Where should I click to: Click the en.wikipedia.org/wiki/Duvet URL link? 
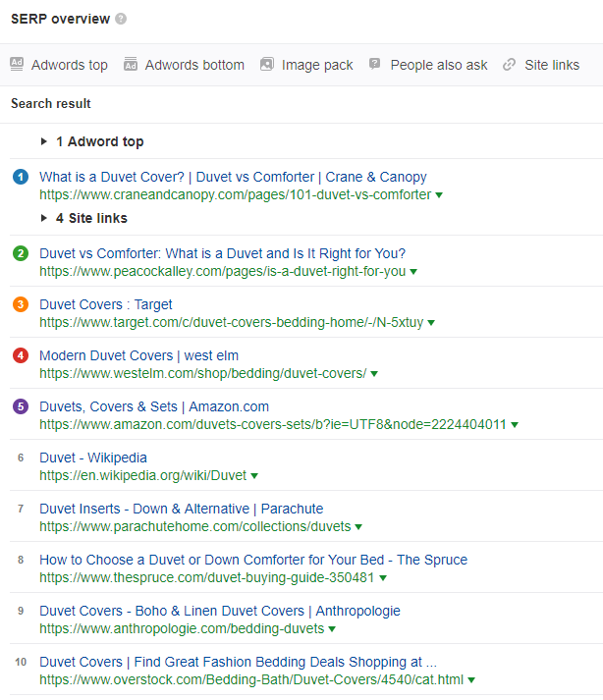point(143,475)
